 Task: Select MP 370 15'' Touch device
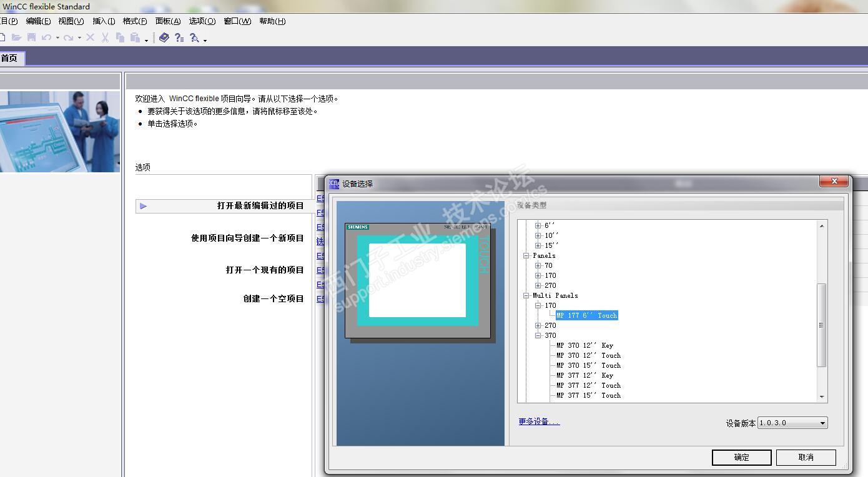(x=589, y=365)
